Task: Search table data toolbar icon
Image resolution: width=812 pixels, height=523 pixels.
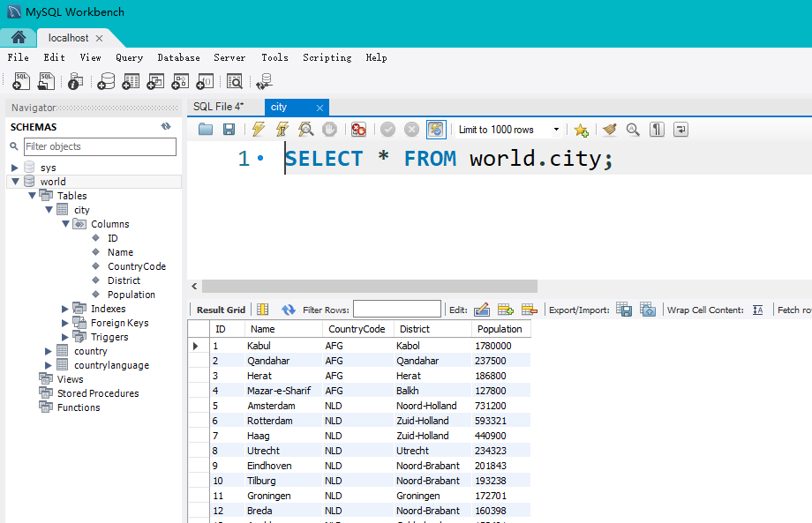Action: coord(235,81)
